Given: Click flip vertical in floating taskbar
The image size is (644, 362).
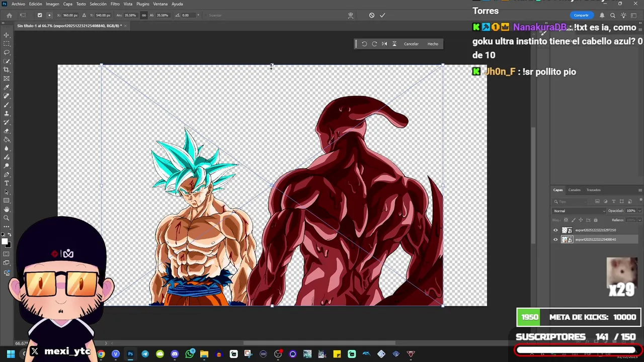Looking at the screenshot, I should point(394,44).
